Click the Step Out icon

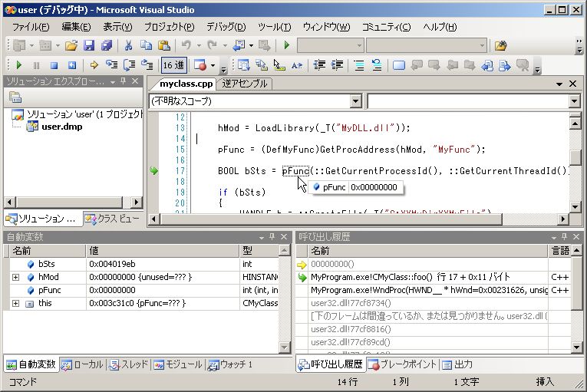[147, 65]
